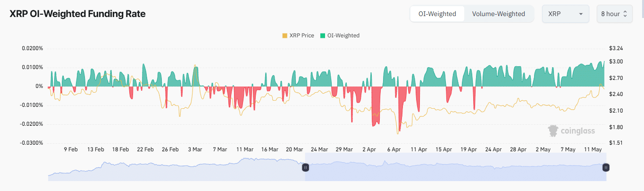Click the $3.00 price axis label
644x191 pixels.
click(616, 61)
